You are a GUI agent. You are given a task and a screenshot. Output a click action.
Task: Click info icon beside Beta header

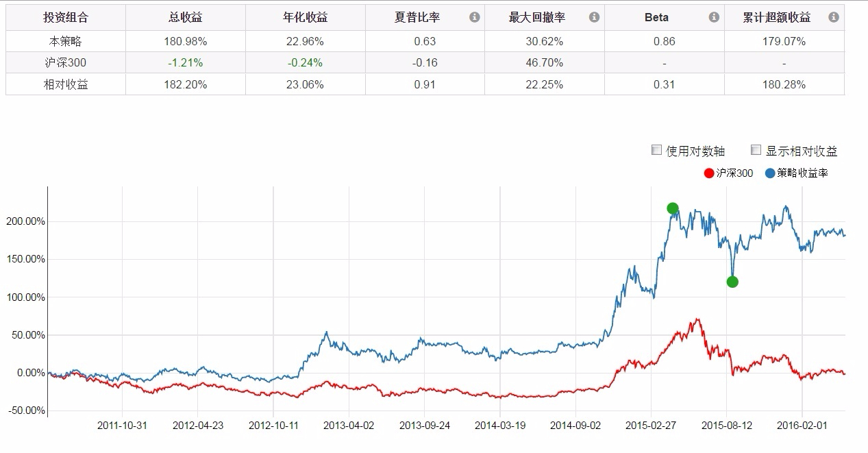click(x=714, y=17)
